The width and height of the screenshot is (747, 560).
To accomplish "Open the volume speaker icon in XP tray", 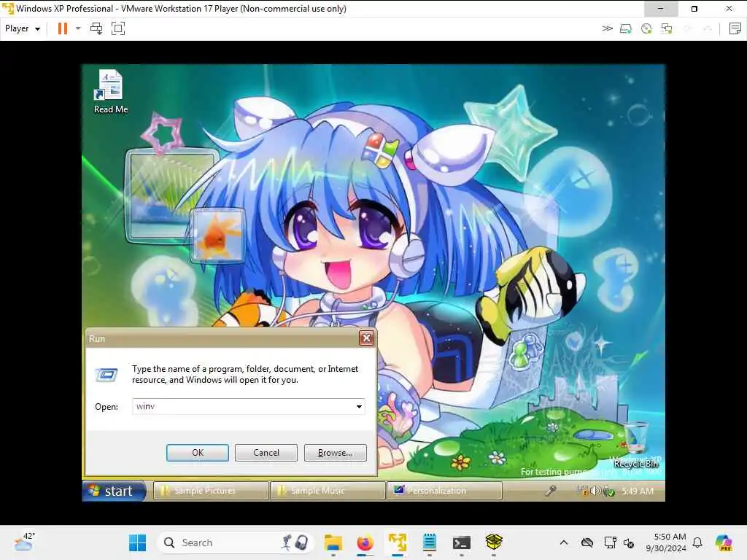I will [x=595, y=491].
